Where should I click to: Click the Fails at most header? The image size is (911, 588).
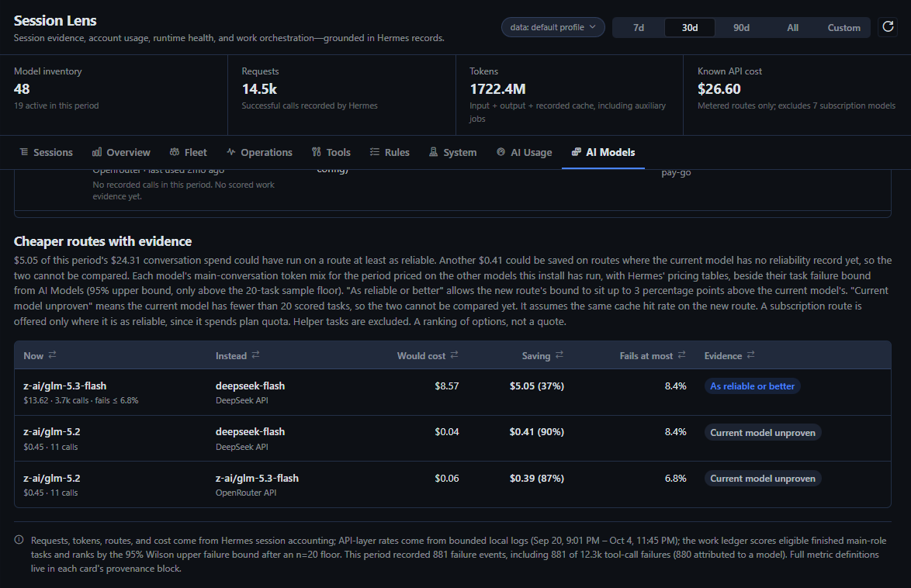point(653,355)
